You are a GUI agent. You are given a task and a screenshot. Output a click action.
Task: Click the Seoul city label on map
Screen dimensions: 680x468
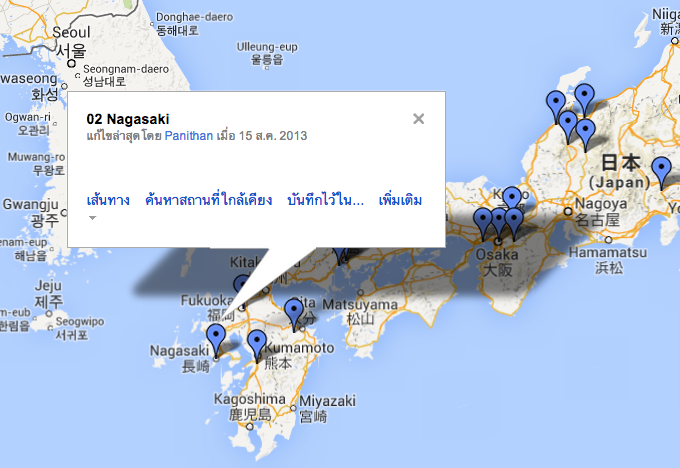[x=72, y=32]
